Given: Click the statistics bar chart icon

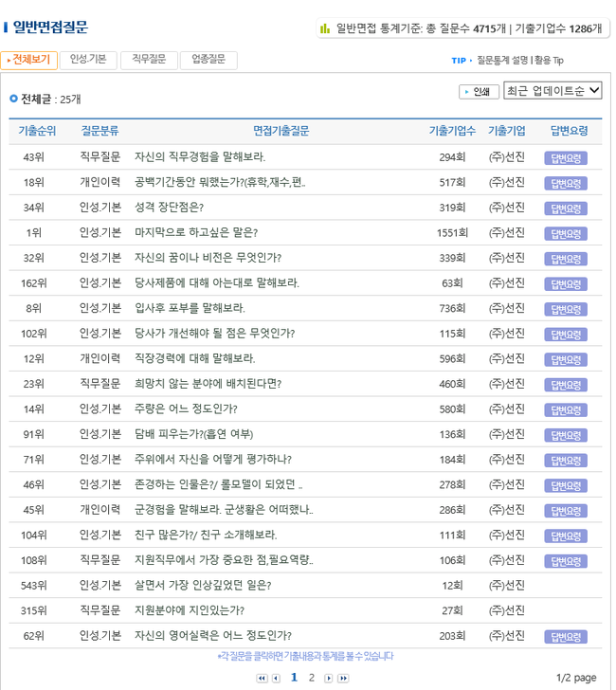Looking at the screenshot, I should point(325,28).
